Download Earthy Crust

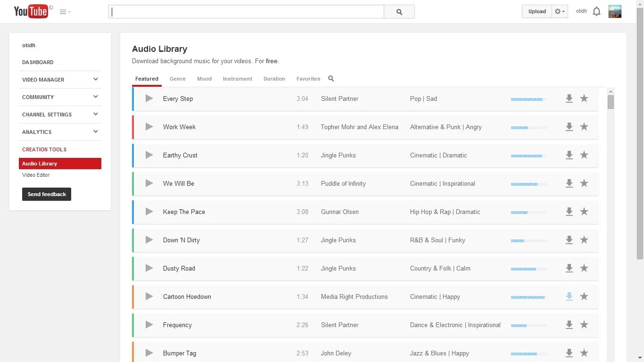pos(569,155)
